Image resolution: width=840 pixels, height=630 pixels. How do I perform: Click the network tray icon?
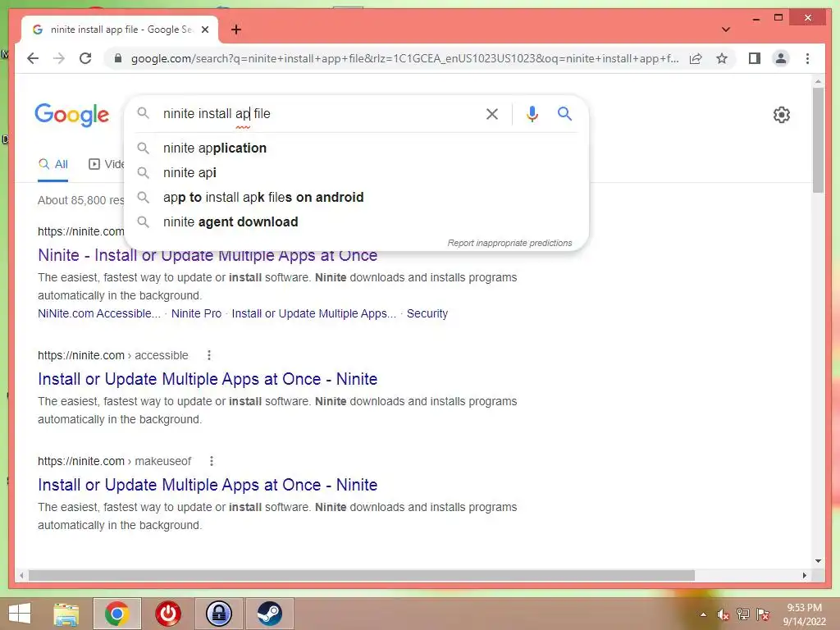(743, 614)
